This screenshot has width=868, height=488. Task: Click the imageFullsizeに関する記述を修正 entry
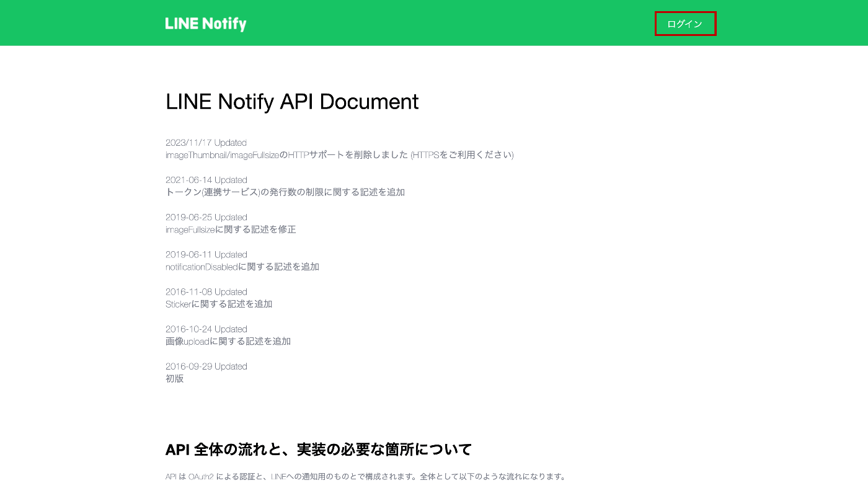(231, 229)
